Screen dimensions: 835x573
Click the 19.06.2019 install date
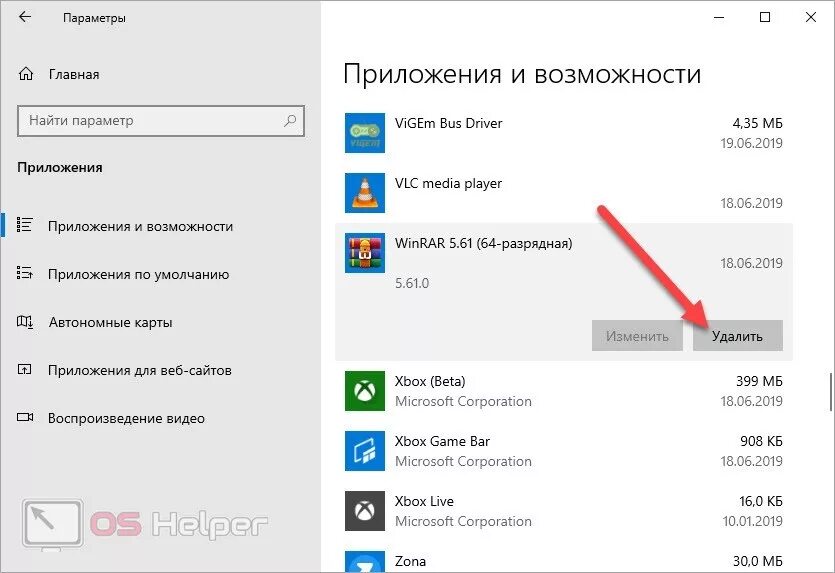[751, 143]
